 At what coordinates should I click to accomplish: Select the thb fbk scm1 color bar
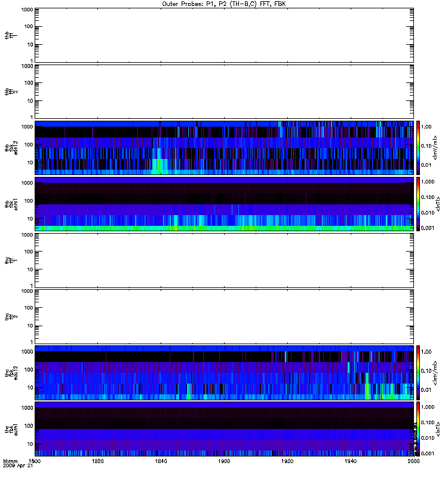click(418, 204)
